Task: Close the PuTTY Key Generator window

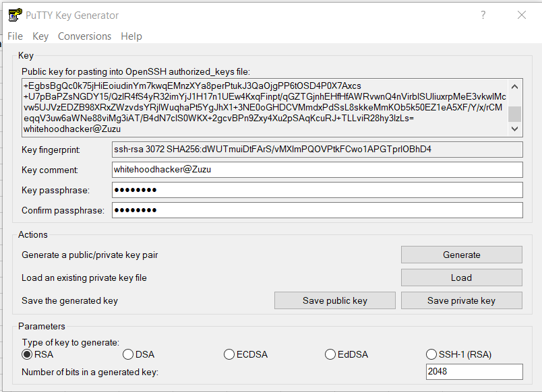Action: (x=522, y=15)
